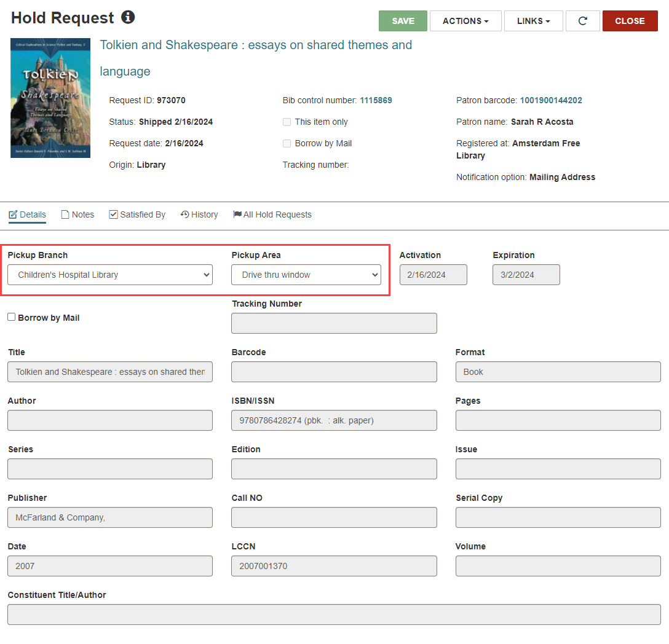
Task: Click the LCCN field
Action: (334, 566)
